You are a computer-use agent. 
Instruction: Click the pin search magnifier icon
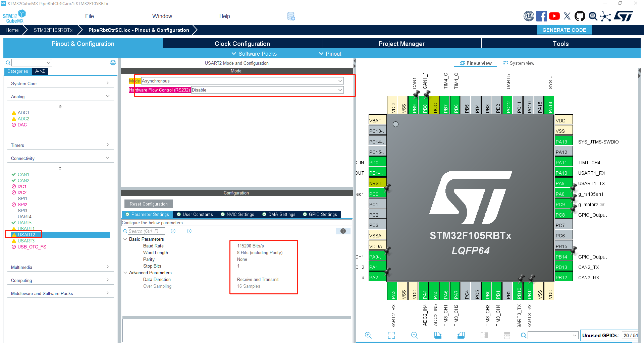(524, 335)
